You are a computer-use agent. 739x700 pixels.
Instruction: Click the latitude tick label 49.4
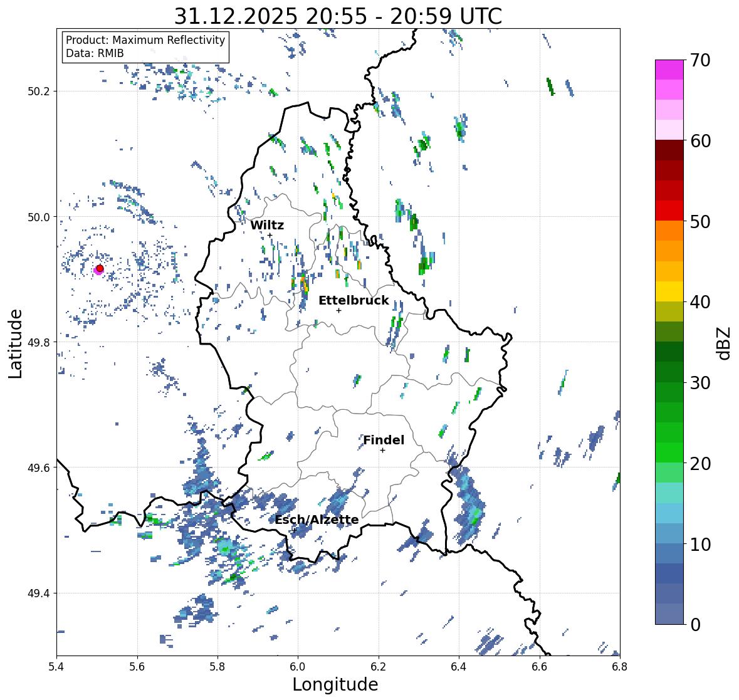39,593
